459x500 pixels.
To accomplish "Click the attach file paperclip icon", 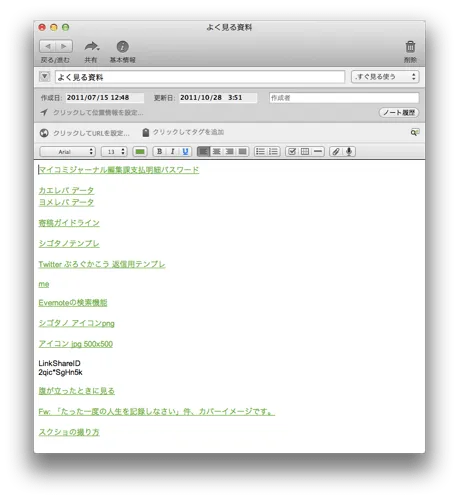I will pyautogui.click(x=336, y=152).
